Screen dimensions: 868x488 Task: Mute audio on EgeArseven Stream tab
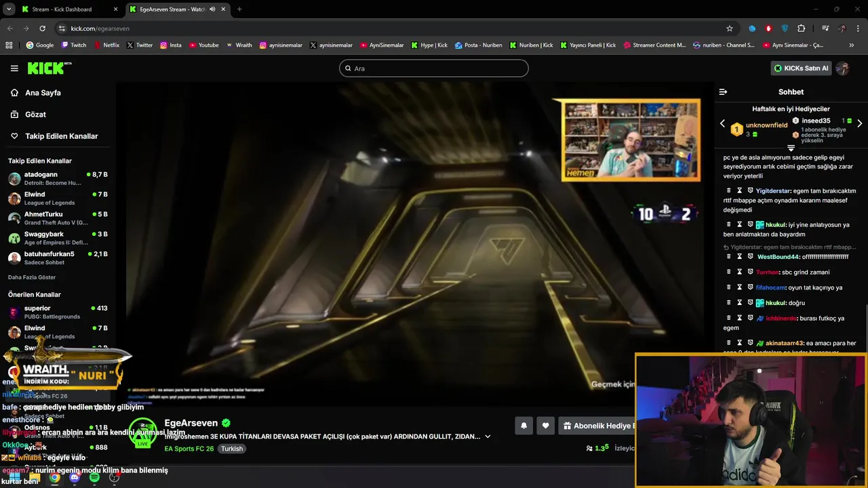pyautogui.click(x=212, y=9)
